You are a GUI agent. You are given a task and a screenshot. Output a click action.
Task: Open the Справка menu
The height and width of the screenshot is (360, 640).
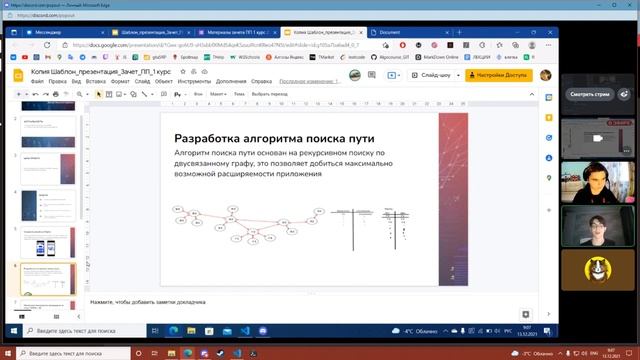point(262,82)
